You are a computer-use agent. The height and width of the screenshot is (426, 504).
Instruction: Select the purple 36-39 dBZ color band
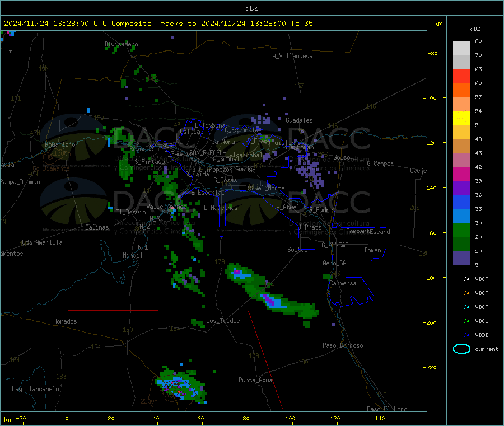[x=461, y=188]
